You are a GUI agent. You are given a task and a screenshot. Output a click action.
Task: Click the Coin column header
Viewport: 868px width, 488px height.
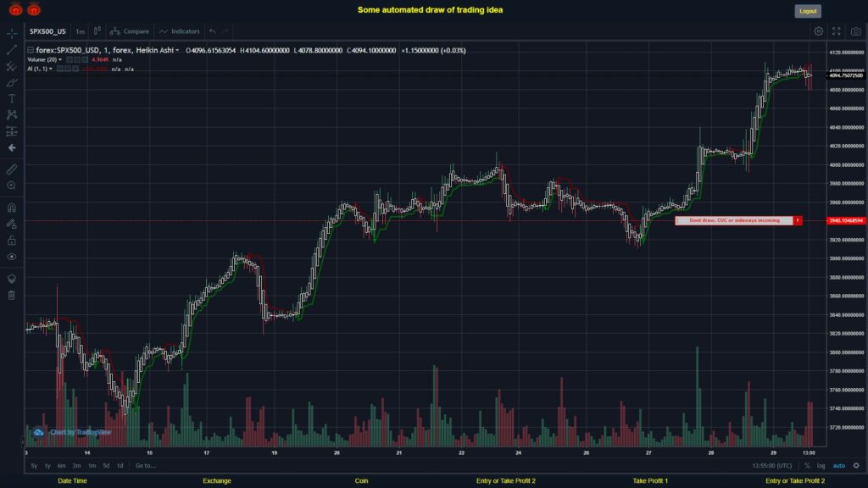(x=361, y=481)
